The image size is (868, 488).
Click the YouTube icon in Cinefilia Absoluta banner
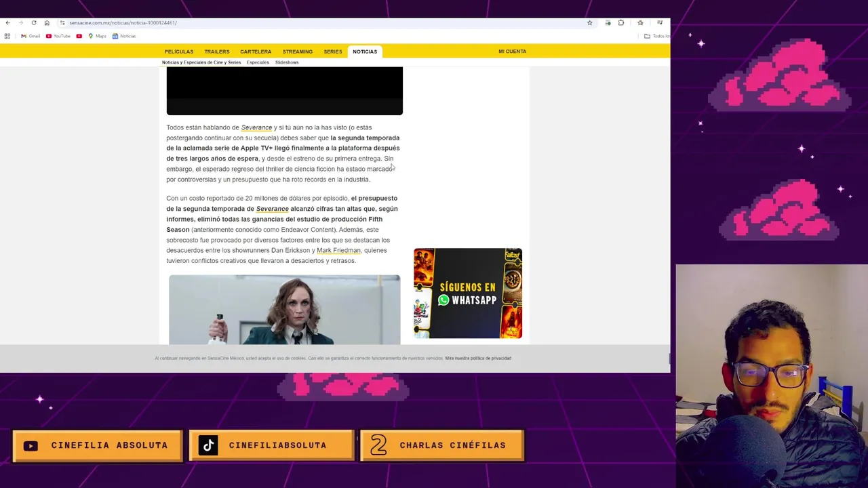click(x=31, y=446)
